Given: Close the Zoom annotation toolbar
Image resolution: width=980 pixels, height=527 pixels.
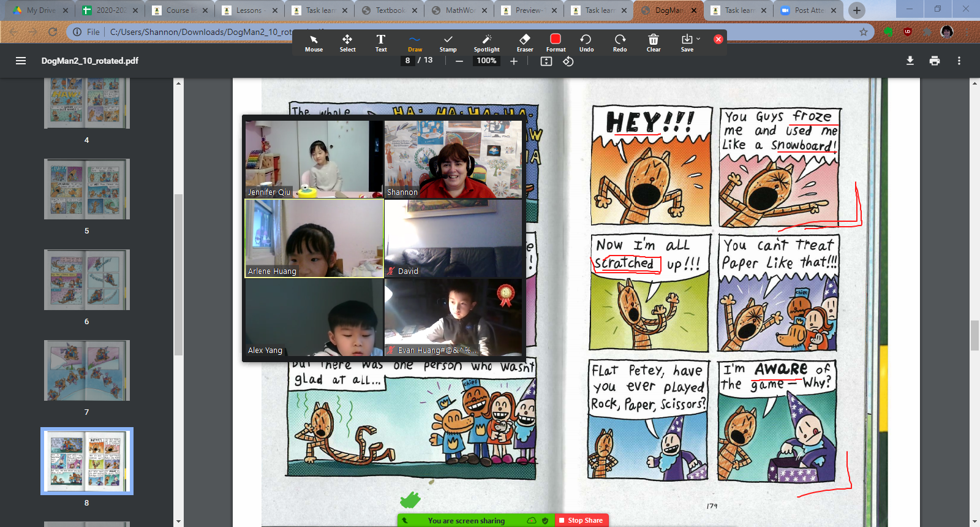Looking at the screenshot, I should click(x=718, y=39).
